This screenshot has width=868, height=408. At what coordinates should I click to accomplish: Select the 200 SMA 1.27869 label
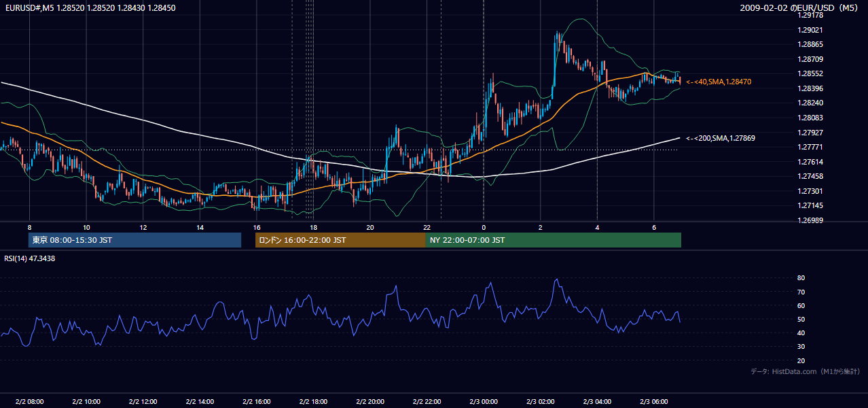pyautogui.click(x=720, y=138)
